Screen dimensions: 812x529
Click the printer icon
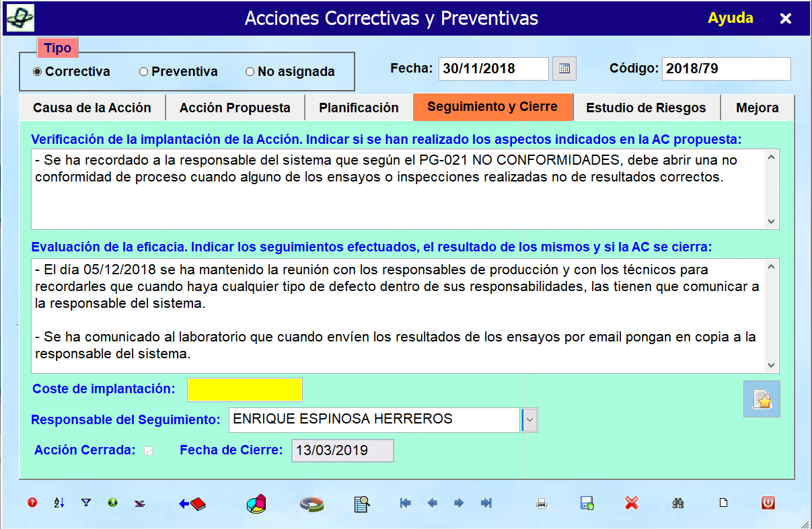pos(542,503)
